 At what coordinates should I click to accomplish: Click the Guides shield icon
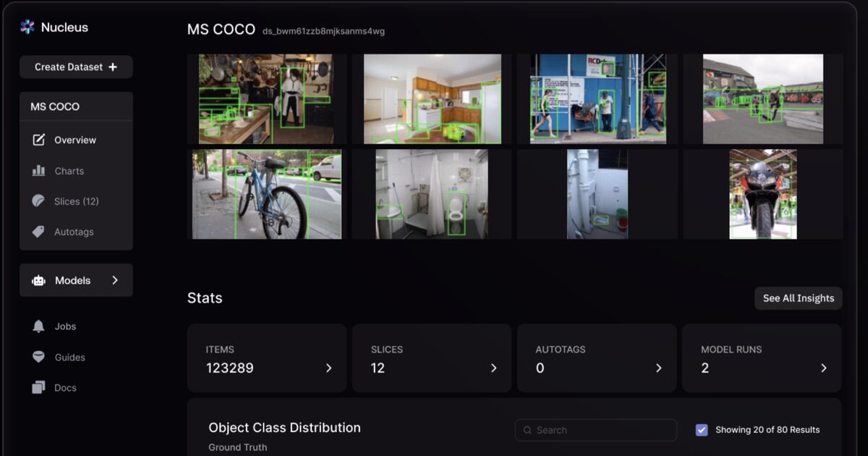tap(39, 358)
